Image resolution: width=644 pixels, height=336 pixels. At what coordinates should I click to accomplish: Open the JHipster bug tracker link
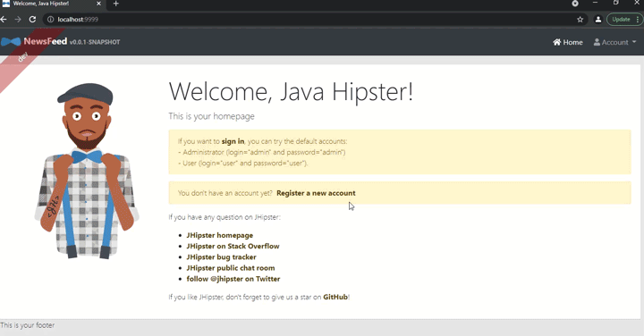click(222, 257)
